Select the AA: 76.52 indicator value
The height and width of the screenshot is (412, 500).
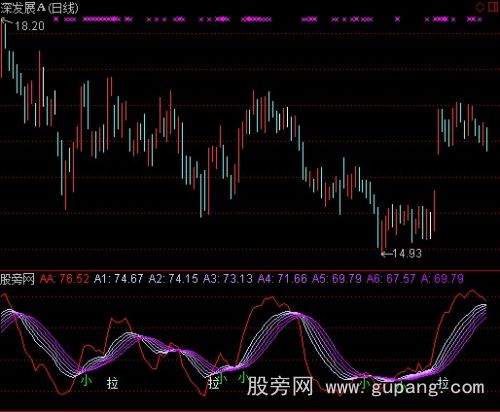coord(65,279)
